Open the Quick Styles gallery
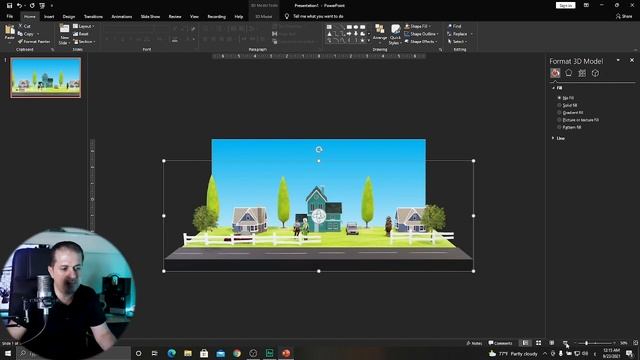 [395, 34]
